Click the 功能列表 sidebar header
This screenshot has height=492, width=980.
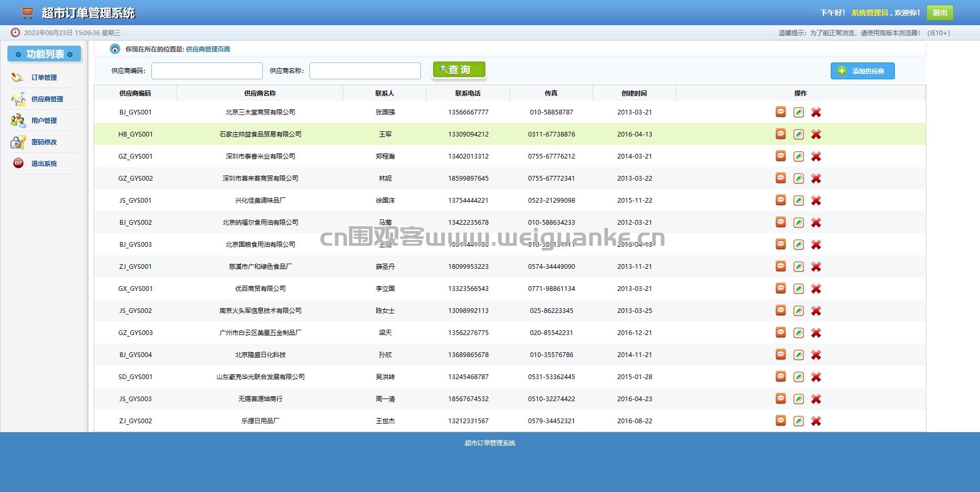[x=45, y=54]
